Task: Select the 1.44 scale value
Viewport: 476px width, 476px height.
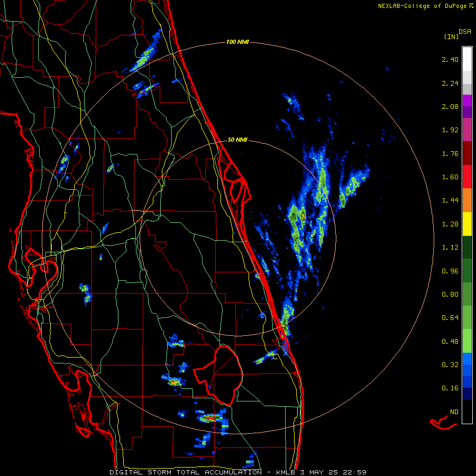Action: pos(450,200)
